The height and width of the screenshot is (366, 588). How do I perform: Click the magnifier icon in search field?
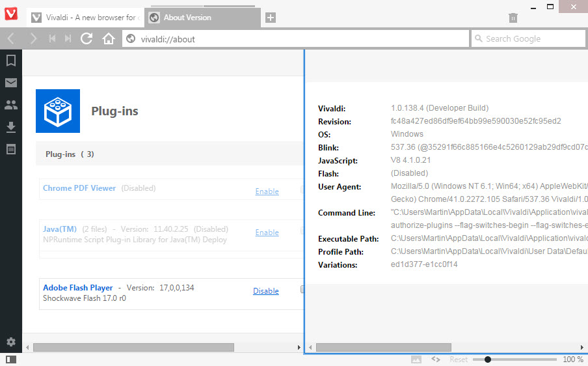pyautogui.click(x=479, y=38)
